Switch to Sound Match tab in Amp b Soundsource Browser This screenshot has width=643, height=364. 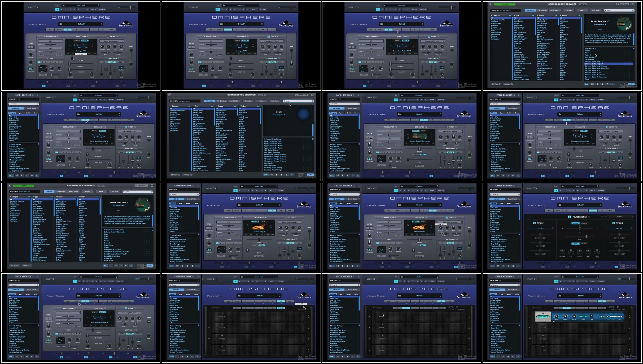(554, 10)
